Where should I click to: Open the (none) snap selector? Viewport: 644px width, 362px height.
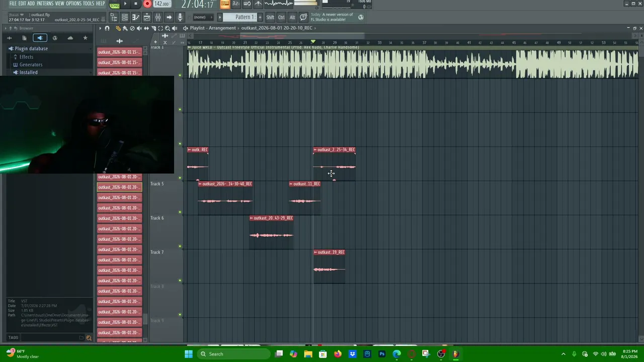click(202, 17)
